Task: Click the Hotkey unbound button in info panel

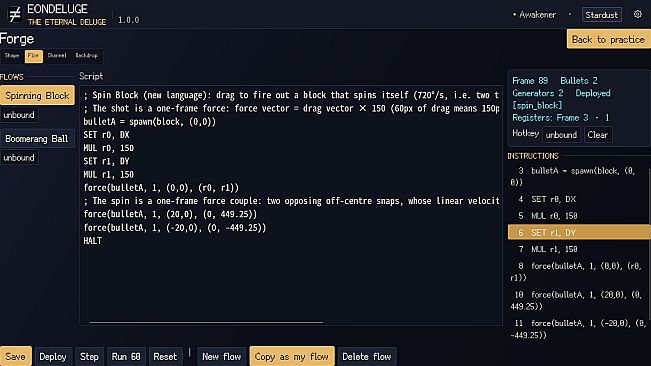Action: [x=561, y=135]
